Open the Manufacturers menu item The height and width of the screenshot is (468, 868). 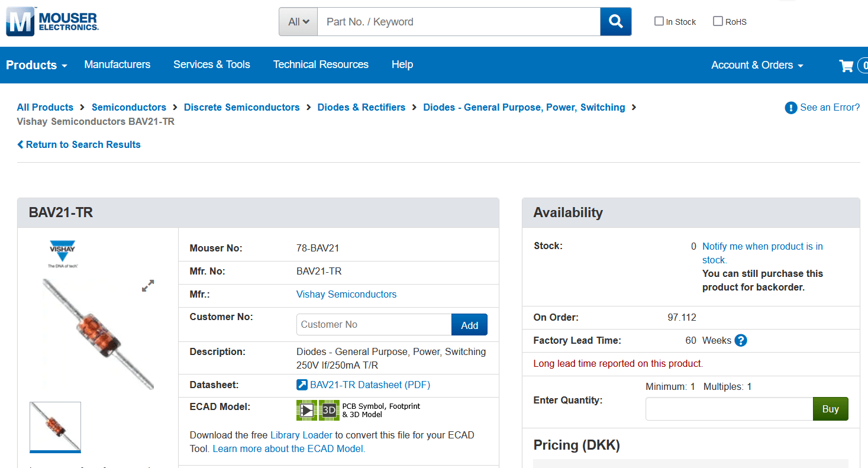117,64
